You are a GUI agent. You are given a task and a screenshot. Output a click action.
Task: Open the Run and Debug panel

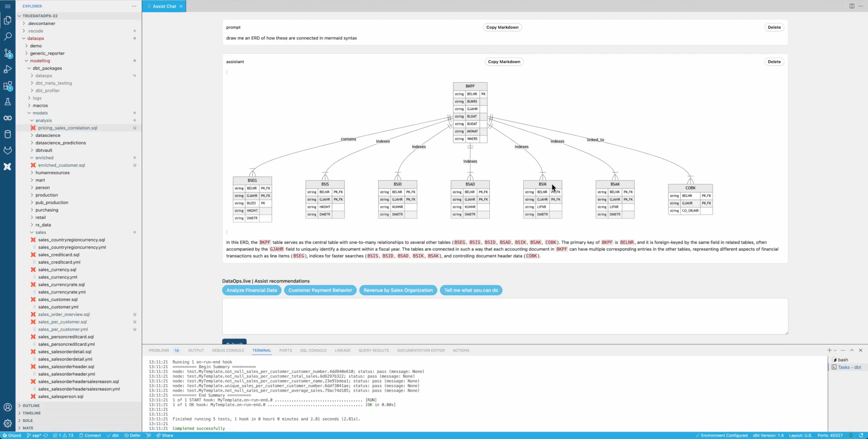tap(8, 69)
